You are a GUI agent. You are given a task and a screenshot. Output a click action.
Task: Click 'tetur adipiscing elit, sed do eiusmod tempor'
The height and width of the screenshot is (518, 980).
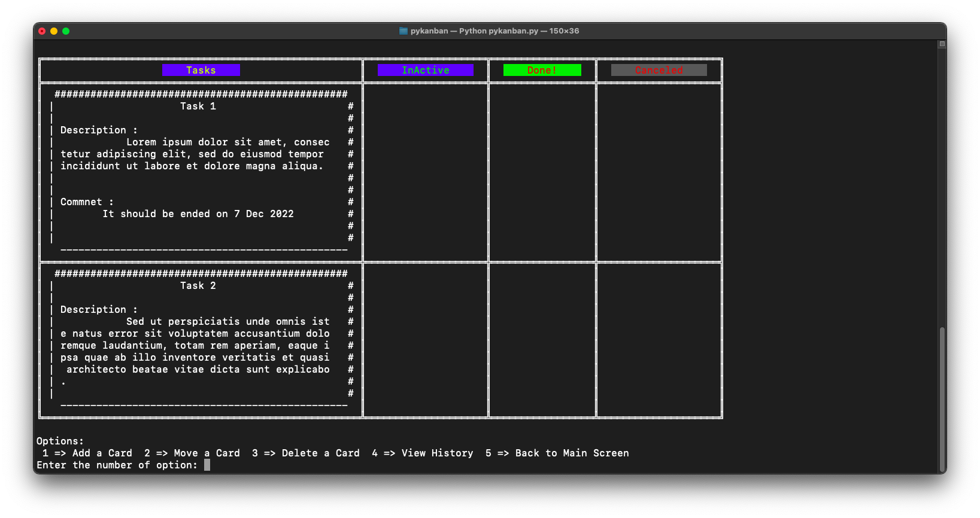click(x=192, y=154)
